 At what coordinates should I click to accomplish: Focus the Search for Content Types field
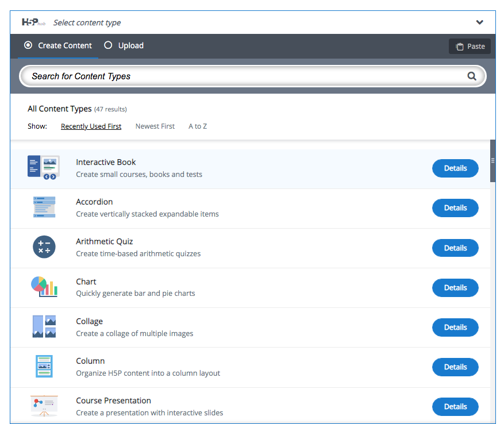click(253, 76)
